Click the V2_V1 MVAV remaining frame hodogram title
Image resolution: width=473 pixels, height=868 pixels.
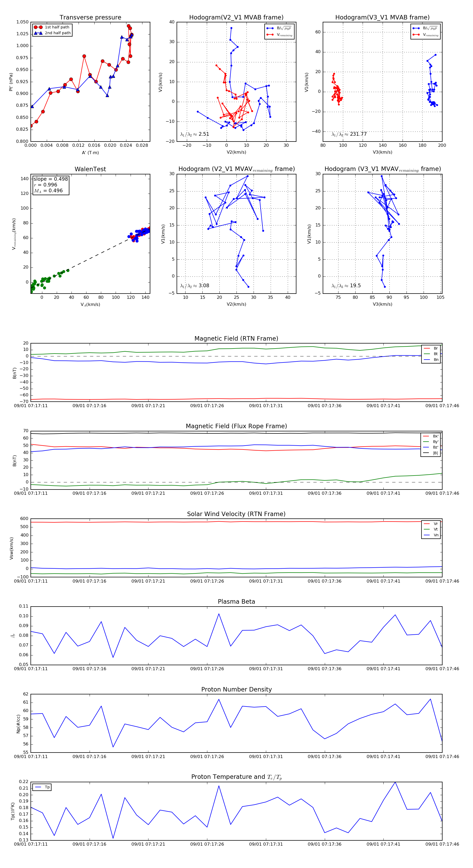[236, 169]
